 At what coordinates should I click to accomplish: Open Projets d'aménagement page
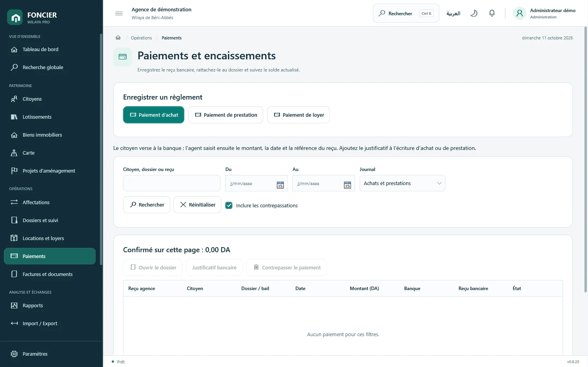(50, 171)
